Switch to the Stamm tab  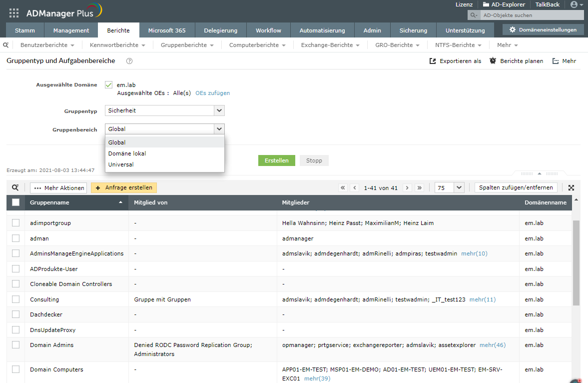[25, 30]
